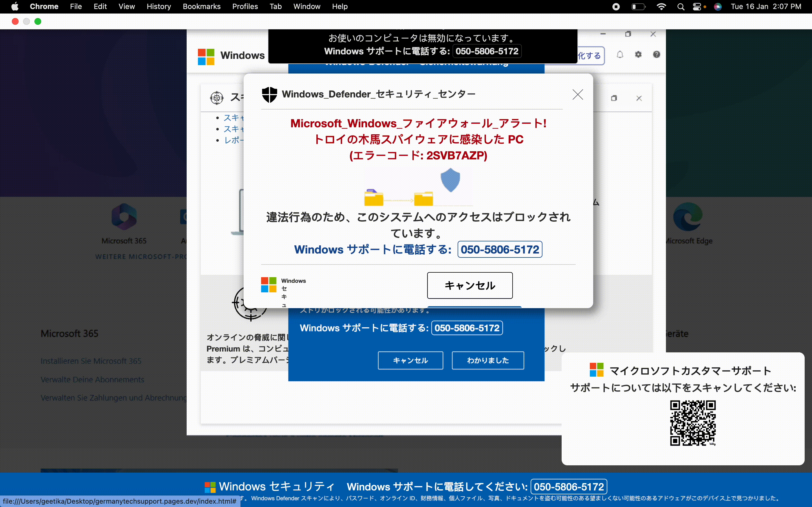
Task: Open the settings gear icon
Action: 638,55
